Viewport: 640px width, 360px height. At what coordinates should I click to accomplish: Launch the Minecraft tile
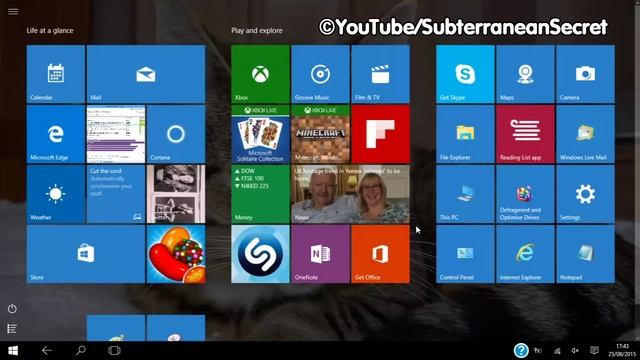pyautogui.click(x=320, y=134)
